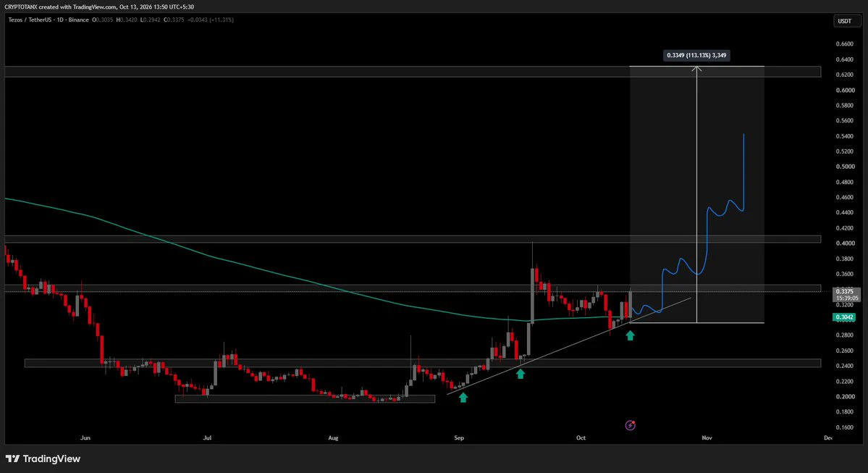This screenshot has height=473, width=868.
Task: Click the Jul label on time axis
Action: click(x=207, y=438)
